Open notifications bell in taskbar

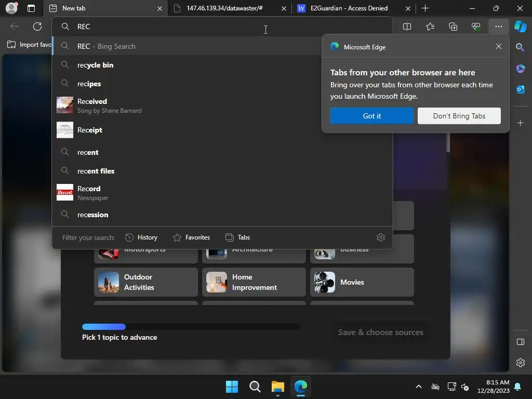click(x=517, y=387)
